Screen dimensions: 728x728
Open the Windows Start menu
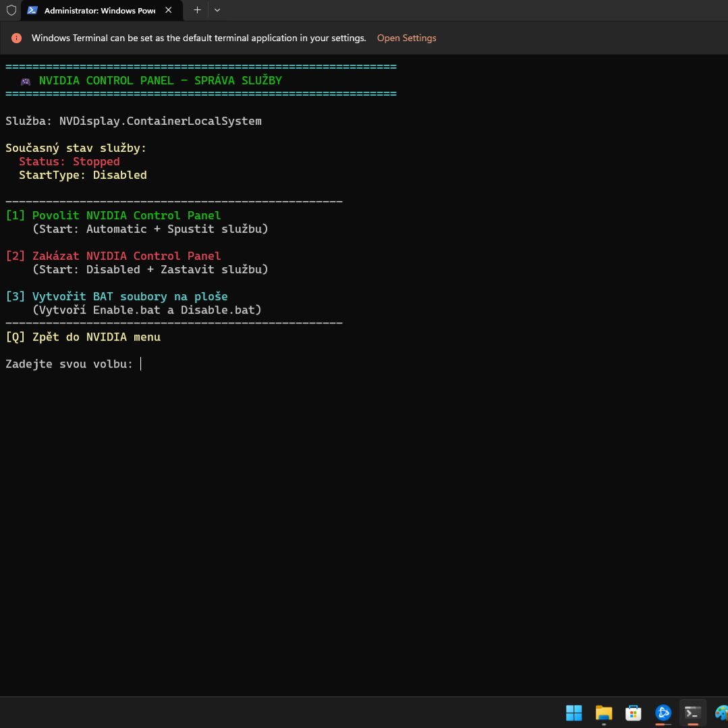pos(573,712)
